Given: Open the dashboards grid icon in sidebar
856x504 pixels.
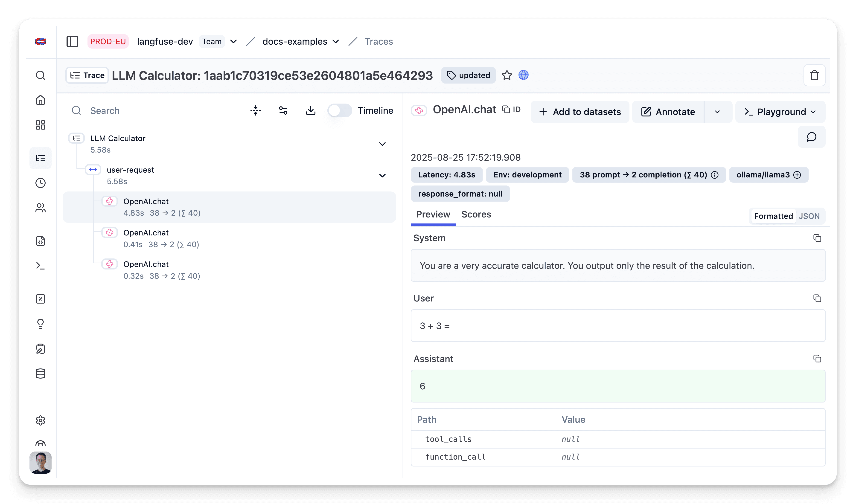Looking at the screenshot, I should (x=41, y=125).
